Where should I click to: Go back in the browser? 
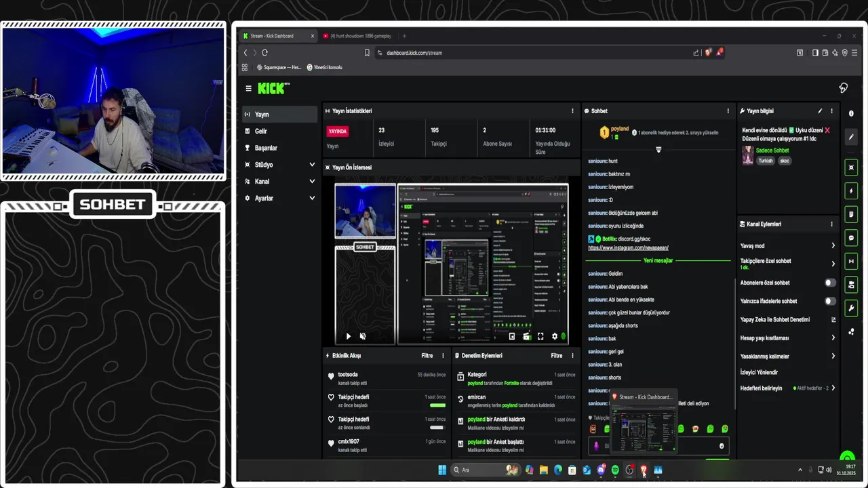click(245, 53)
